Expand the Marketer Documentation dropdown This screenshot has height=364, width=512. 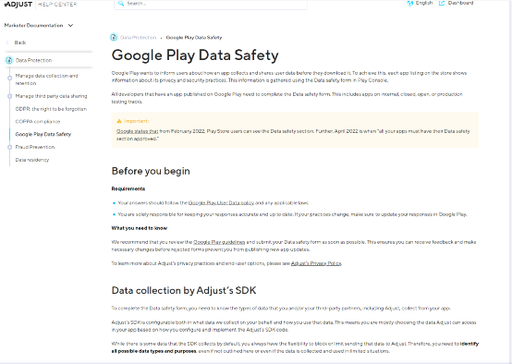point(39,25)
